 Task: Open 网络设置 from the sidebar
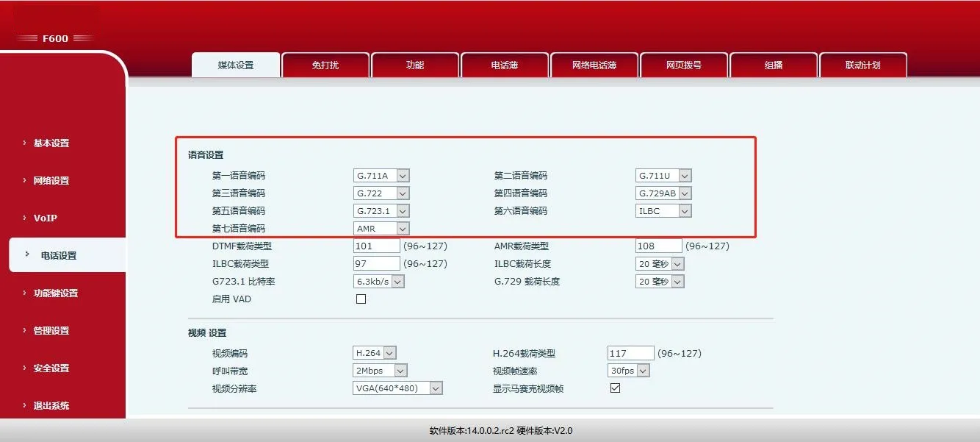coord(51,180)
